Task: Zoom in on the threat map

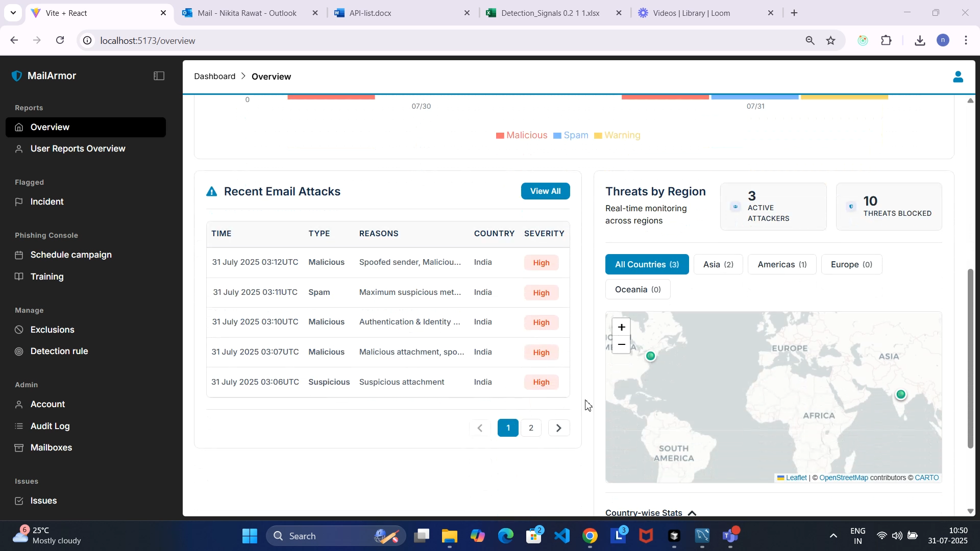Action: [621, 327]
